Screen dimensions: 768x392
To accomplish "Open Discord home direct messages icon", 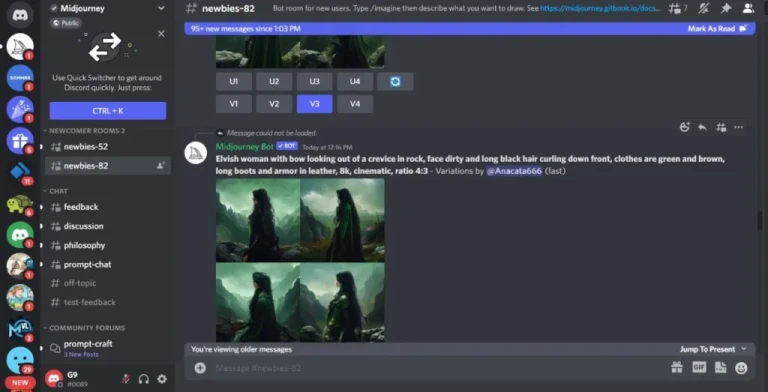I will tap(20, 15).
